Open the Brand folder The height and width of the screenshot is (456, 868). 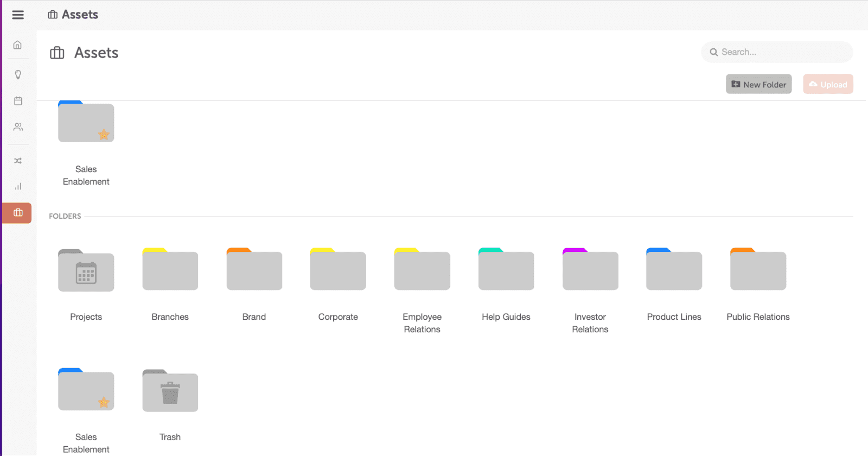[254, 269]
